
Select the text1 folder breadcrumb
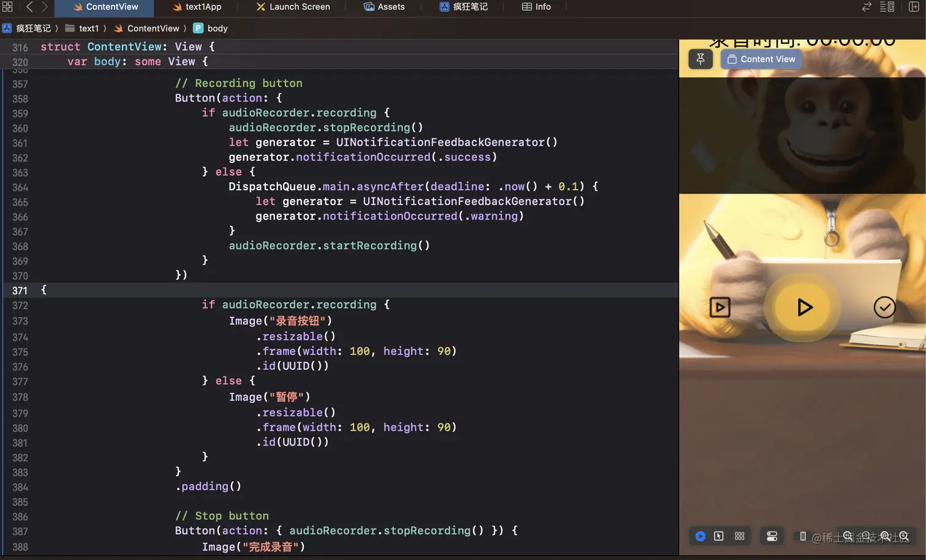pos(82,28)
